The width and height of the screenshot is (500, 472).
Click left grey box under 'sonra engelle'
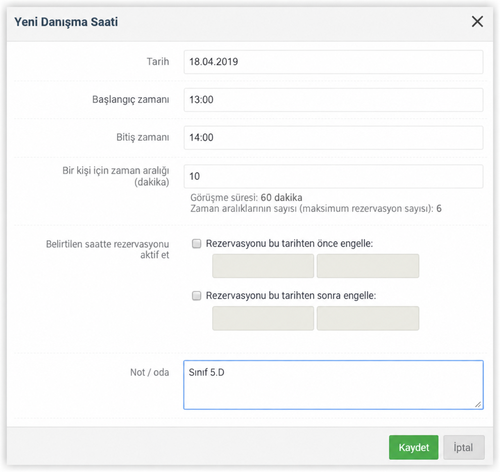(263, 318)
